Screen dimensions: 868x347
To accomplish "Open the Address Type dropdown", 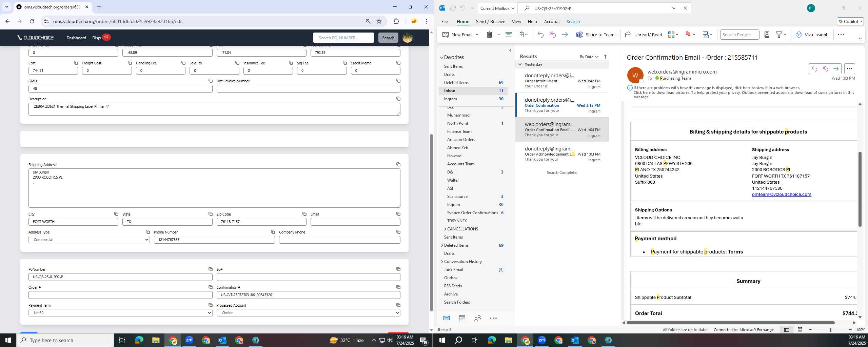I will (89, 240).
